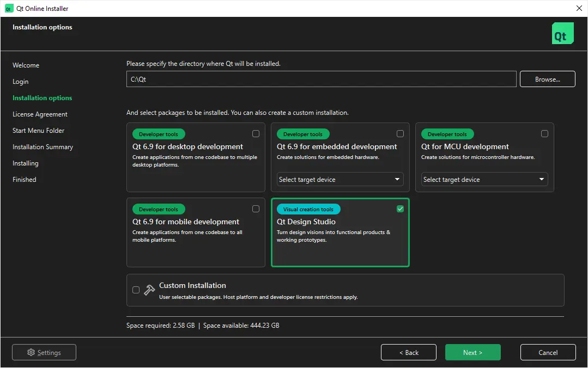Click the Developer tools badge on desktop development card

(158, 134)
